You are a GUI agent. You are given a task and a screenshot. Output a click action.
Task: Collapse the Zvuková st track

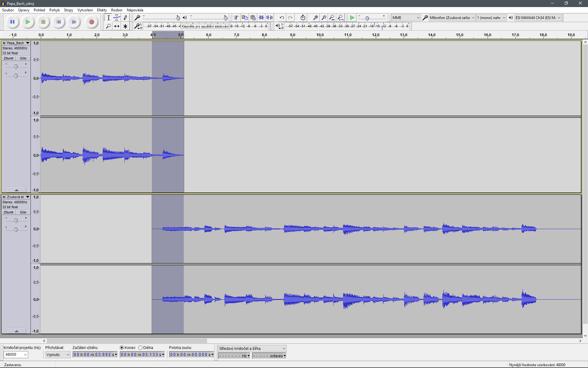coord(17,331)
